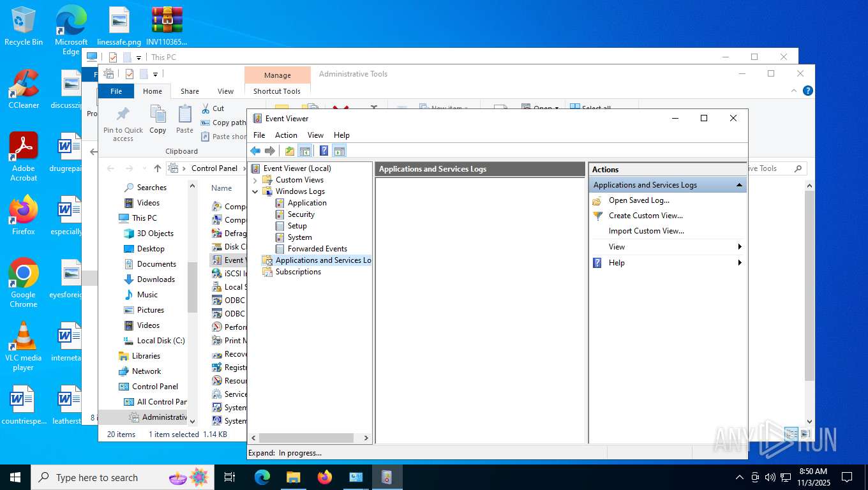The image size is (868, 490).
Task: Click the Back arrow in Event Viewer toolbar
Action: (255, 151)
